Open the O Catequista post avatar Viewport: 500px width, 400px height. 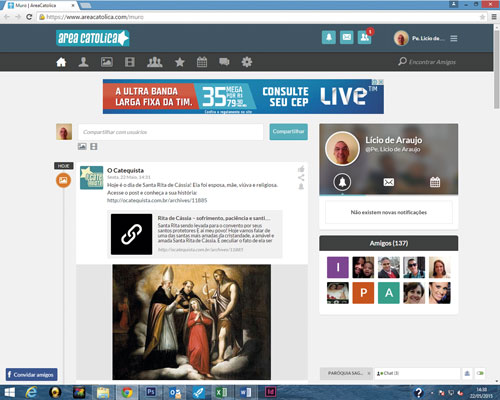(x=92, y=178)
